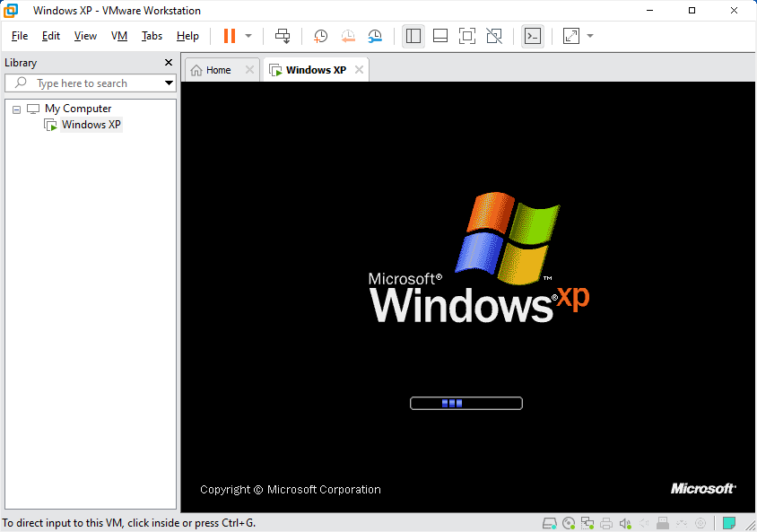Screen dimensions: 757x532
Task: Click the sound device status icon
Action: tap(625, 522)
